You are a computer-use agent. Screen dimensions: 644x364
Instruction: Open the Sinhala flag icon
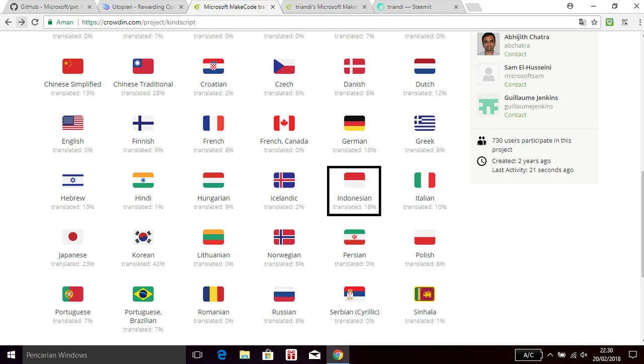pos(425,294)
